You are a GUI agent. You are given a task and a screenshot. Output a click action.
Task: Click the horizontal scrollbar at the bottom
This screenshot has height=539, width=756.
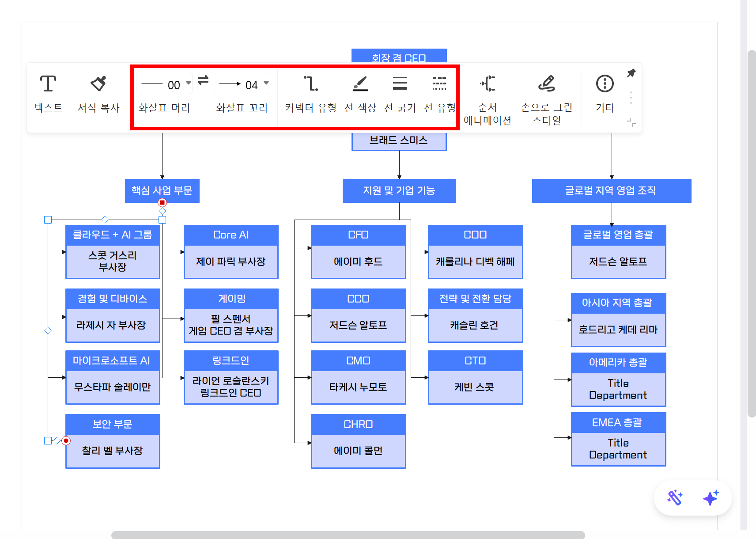coord(348,535)
